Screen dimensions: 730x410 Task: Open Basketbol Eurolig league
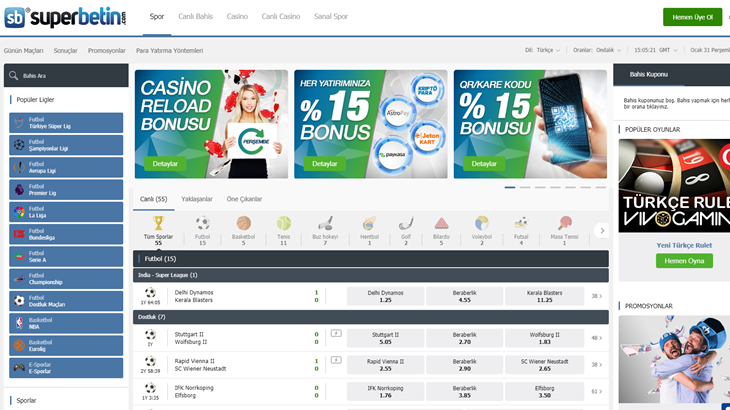(66, 346)
